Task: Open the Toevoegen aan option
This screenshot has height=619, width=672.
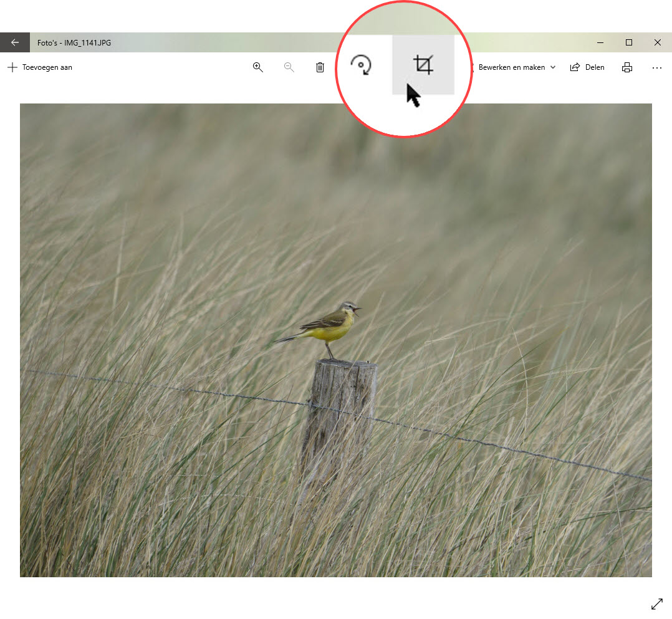Action: click(40, 67)
